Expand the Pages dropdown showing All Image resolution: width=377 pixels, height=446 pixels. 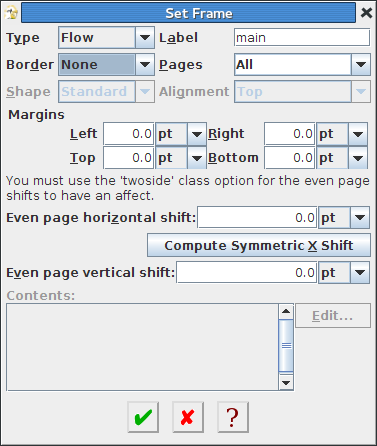pyautogui.click(x=302, y=65)
